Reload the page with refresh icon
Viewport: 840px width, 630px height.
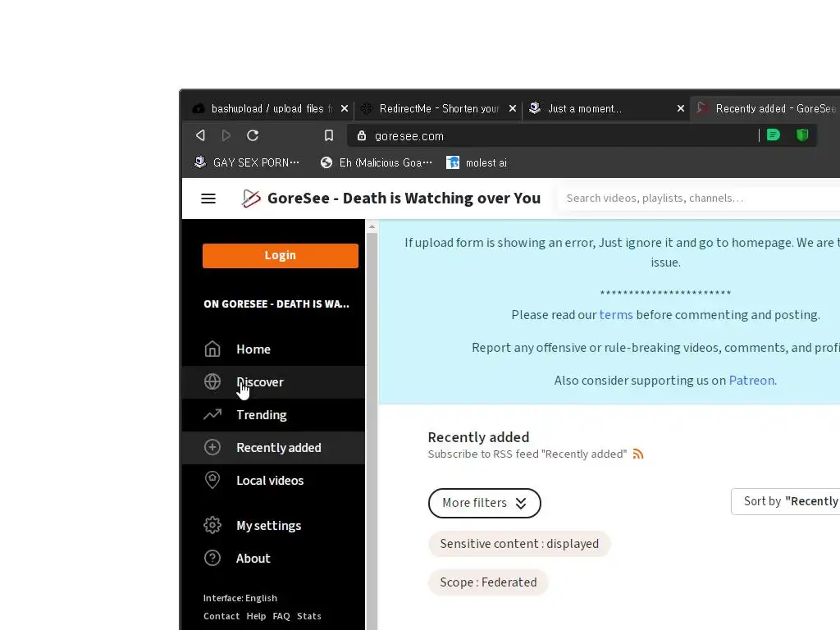(253, 135)
